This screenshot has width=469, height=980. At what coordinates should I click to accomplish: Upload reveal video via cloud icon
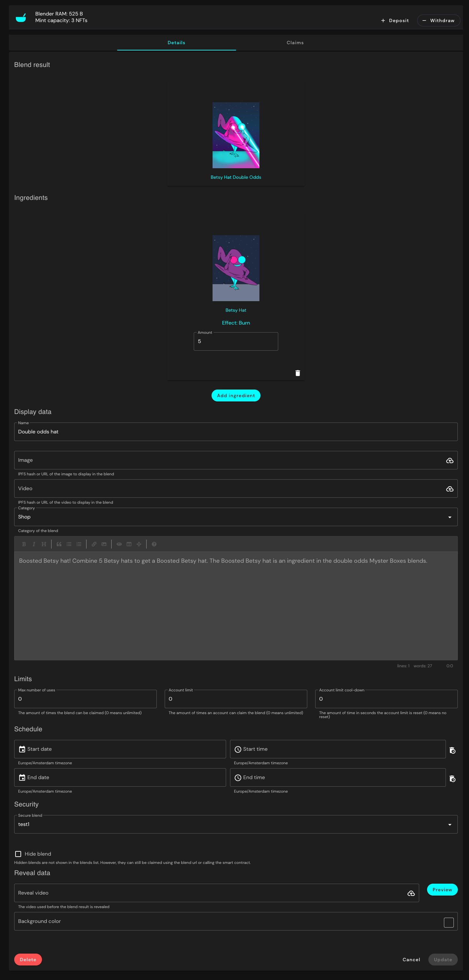411,893
